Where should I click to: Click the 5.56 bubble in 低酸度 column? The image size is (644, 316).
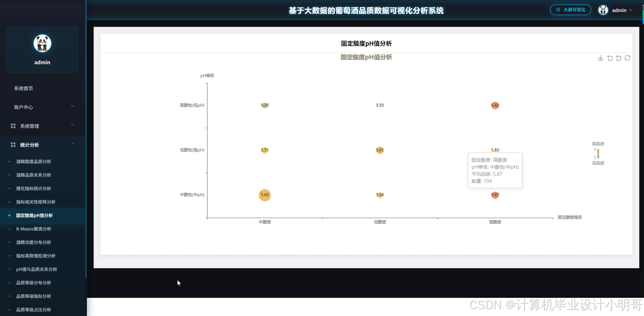tap(380, 195)
